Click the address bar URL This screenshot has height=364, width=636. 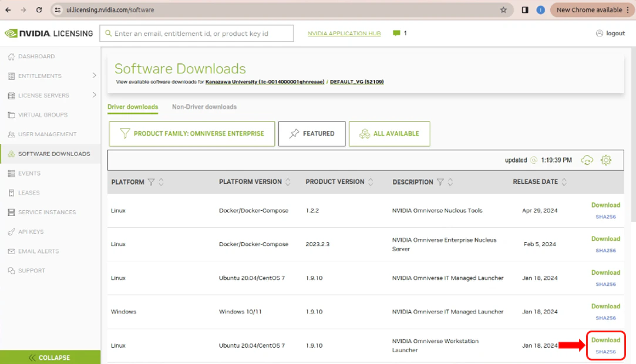coord(110,10)
